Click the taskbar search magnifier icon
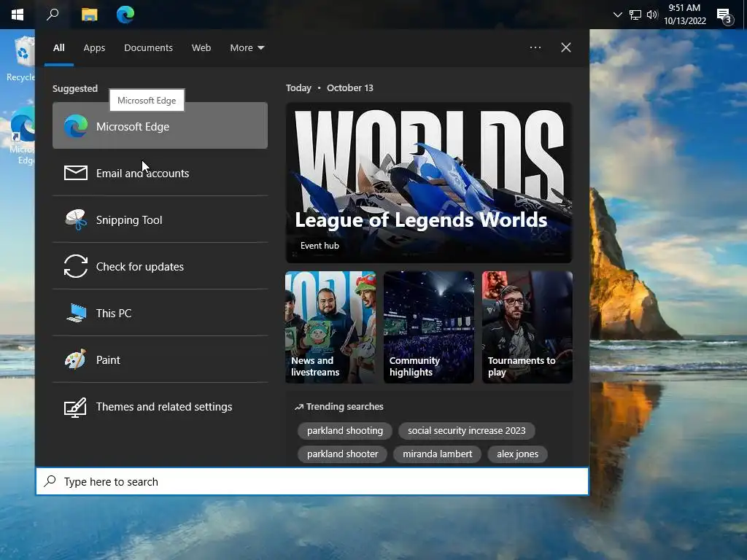747x560 pixels. click(x=53, y=15)
